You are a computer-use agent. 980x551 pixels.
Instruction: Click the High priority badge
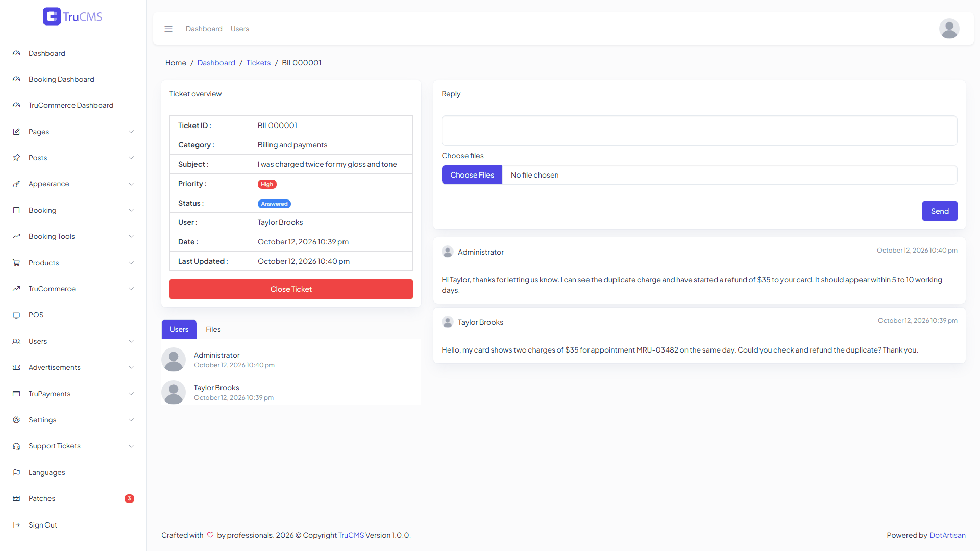(267, 184)
